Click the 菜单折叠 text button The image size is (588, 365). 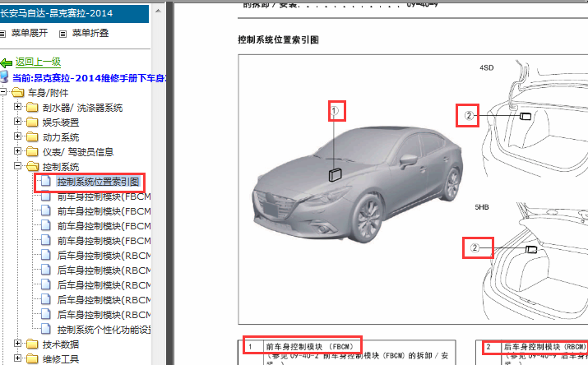pyautogui.click(x=90, y=34)
